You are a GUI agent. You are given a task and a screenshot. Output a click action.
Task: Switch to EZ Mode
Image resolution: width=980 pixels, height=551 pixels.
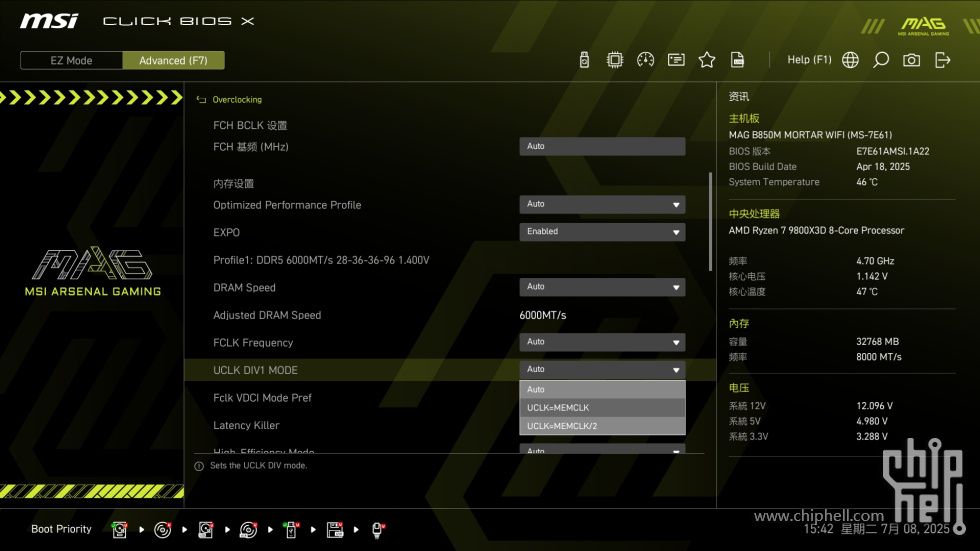click(71, 61)
